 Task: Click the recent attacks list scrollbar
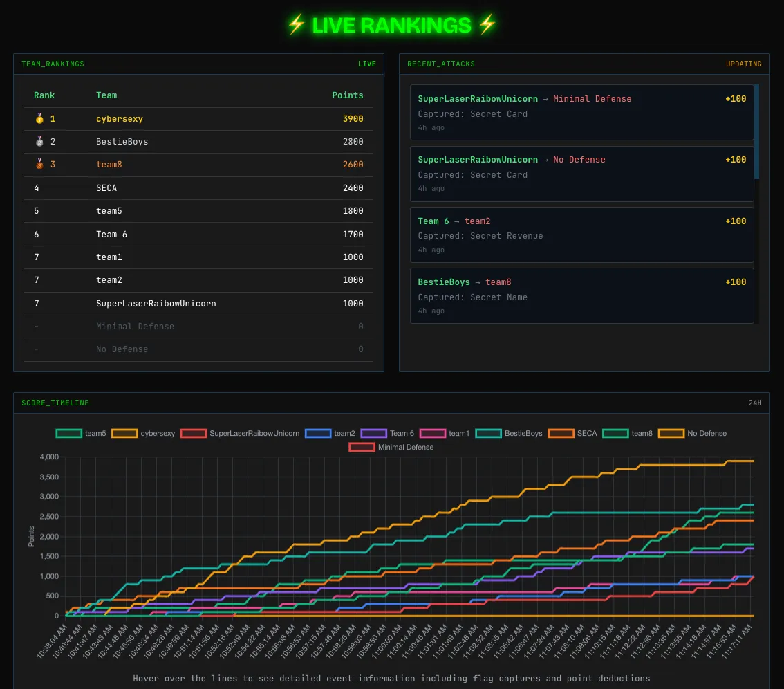click(756, 131)
